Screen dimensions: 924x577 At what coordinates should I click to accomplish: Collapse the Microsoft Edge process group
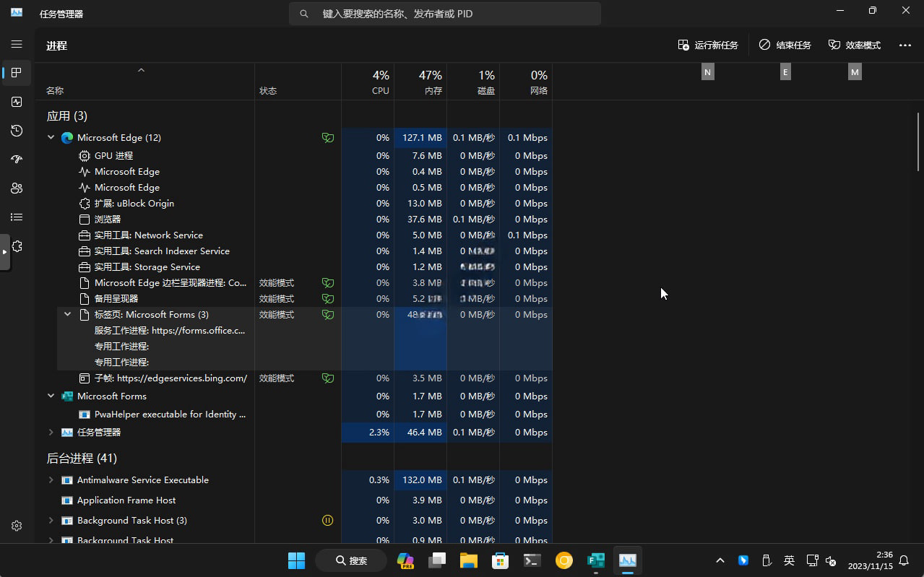click(x=51, y=137)
